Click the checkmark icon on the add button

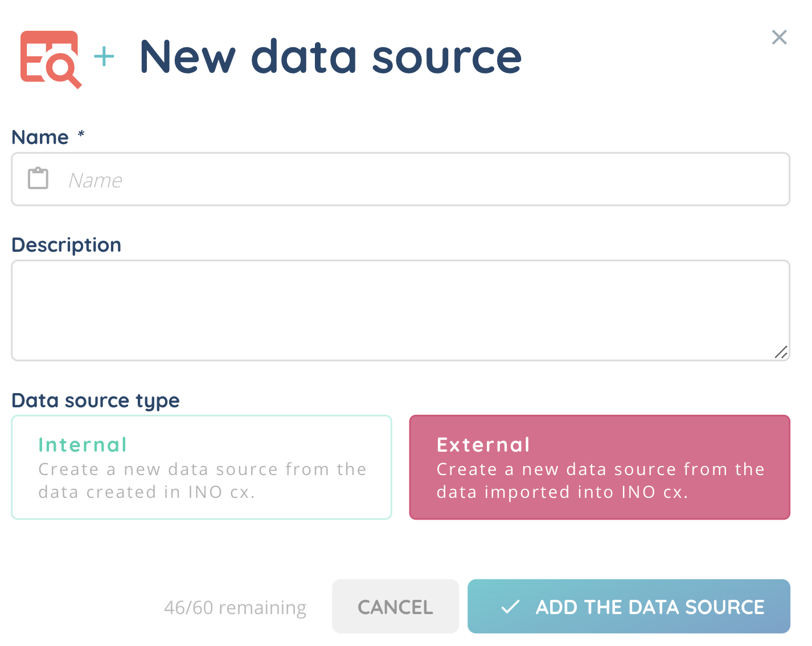510,607
